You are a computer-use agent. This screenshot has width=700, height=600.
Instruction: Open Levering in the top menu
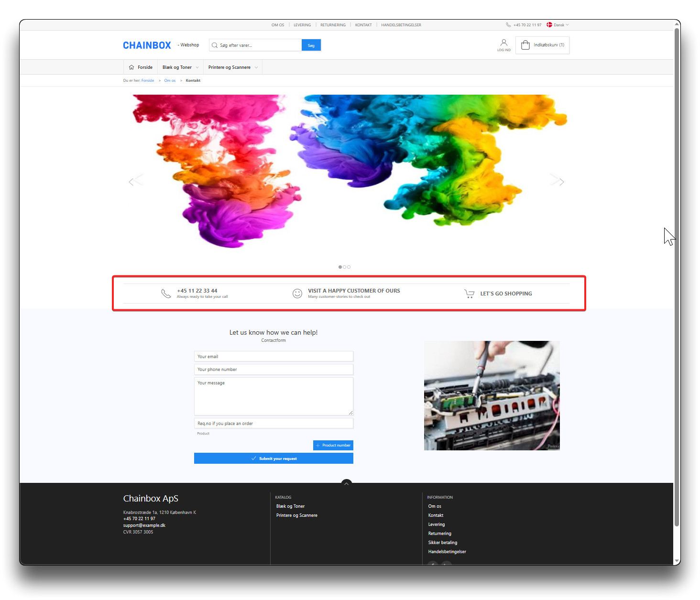point(302,25)
